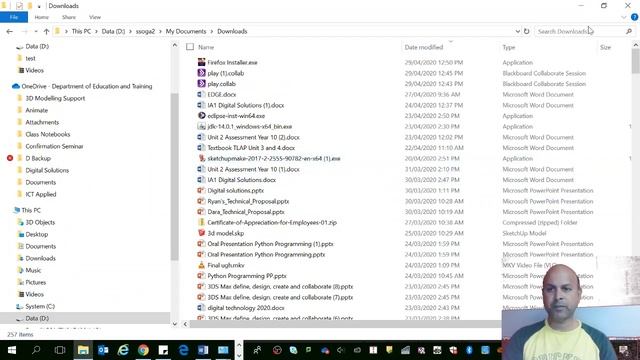Go back using the Back arrow
Viewport: 640px width, 360px height.
(x=10, y=31)
